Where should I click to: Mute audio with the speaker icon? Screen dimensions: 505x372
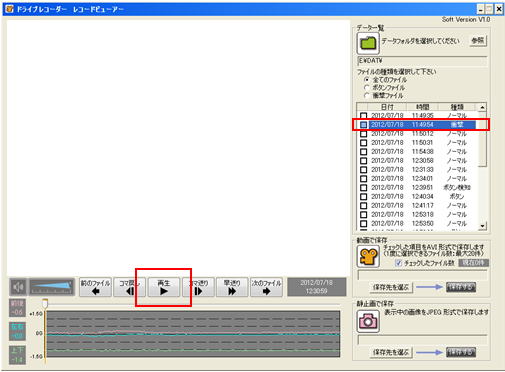(x=18, y=287)
